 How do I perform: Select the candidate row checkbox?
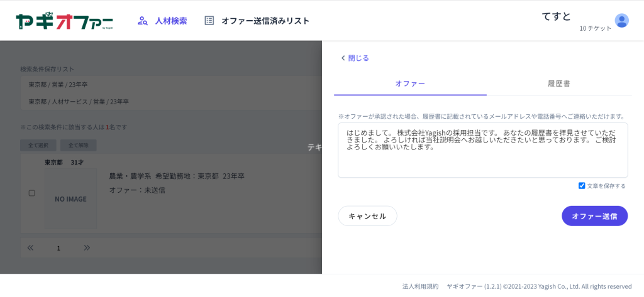click(x=32, y=193)
